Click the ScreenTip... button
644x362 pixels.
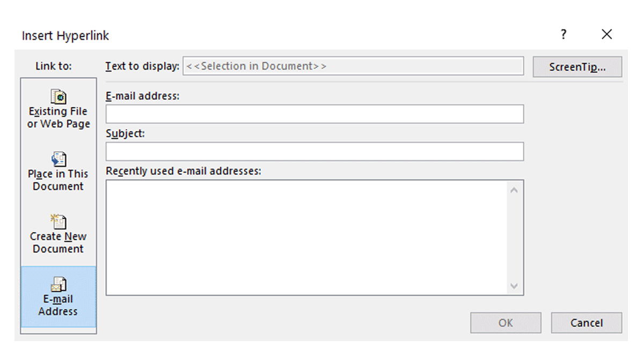click(577, 67)
